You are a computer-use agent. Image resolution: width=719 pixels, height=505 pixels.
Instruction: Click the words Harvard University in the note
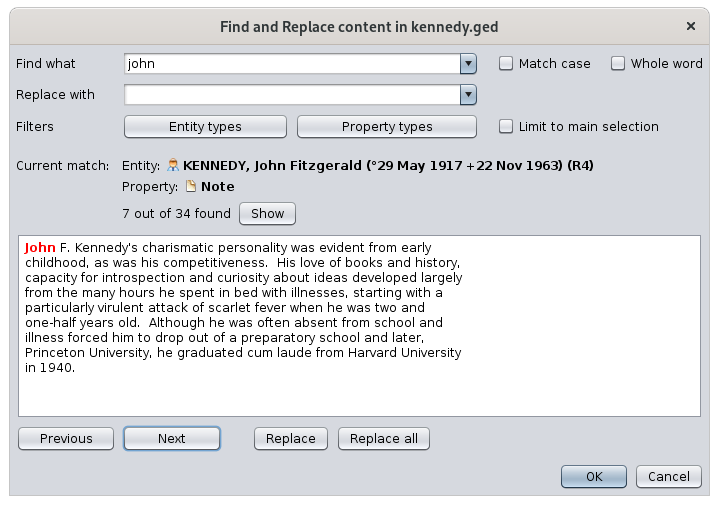click(x=404, y=353)
